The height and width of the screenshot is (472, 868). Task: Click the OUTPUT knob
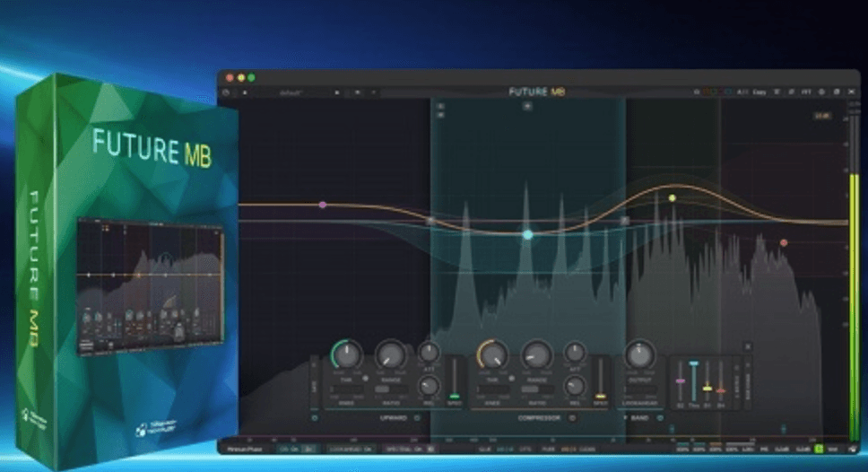(639, 355)
